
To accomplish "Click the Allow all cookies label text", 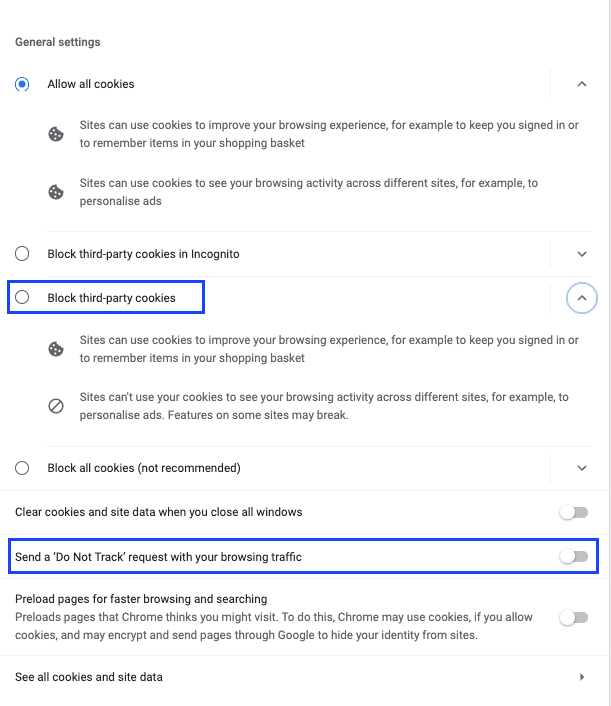I will [91, 84].
